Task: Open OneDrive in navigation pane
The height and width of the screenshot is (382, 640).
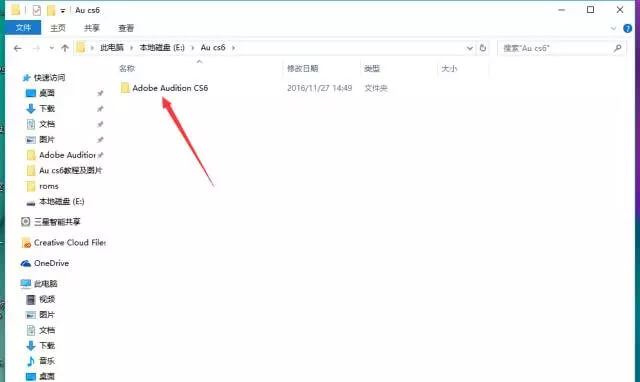Action: coord(51,263)
